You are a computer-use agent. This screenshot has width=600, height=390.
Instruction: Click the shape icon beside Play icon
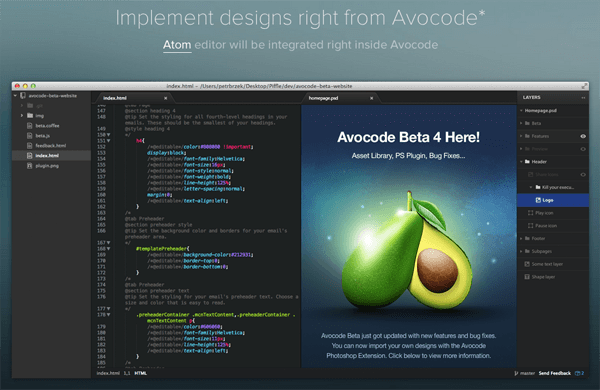coord(530,213)
